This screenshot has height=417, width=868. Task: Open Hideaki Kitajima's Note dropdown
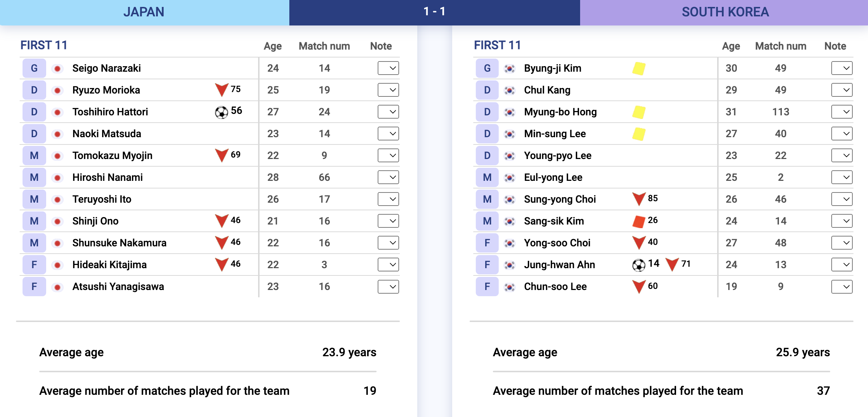click(388, 264)
